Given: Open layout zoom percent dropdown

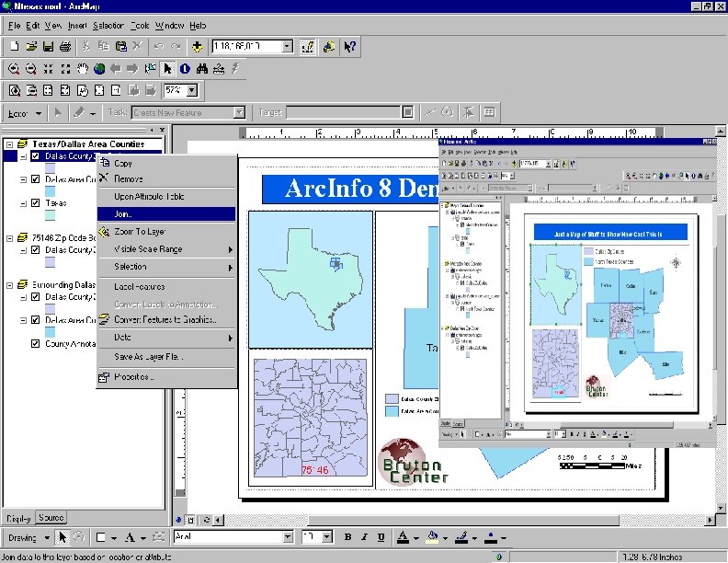Looking at the screenshot, I should pyautogui.click(x=192, y=90).
